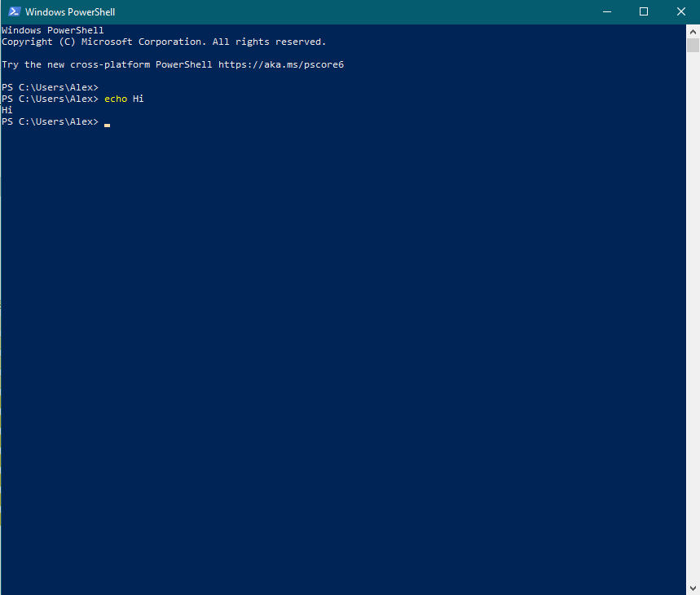The image size is (700, 595).
Task: Click the Try the new cross-platform PowerShell message
Action: click(x=106, y=64)
